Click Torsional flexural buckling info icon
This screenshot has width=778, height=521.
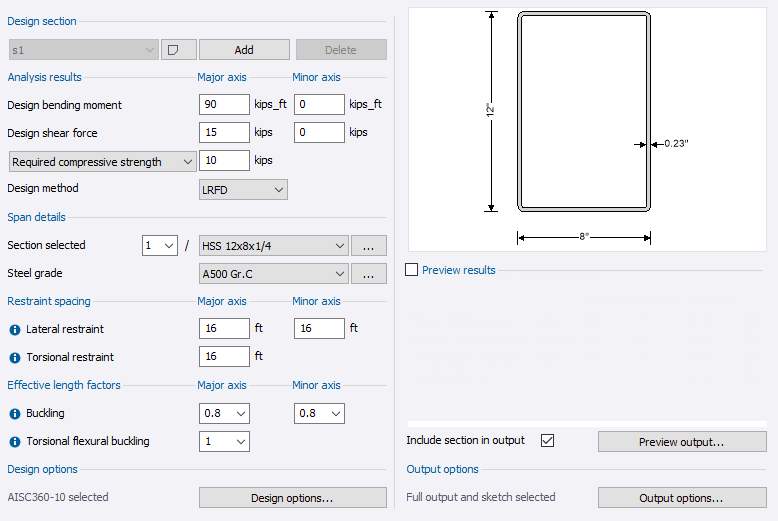tap(15, 442)
